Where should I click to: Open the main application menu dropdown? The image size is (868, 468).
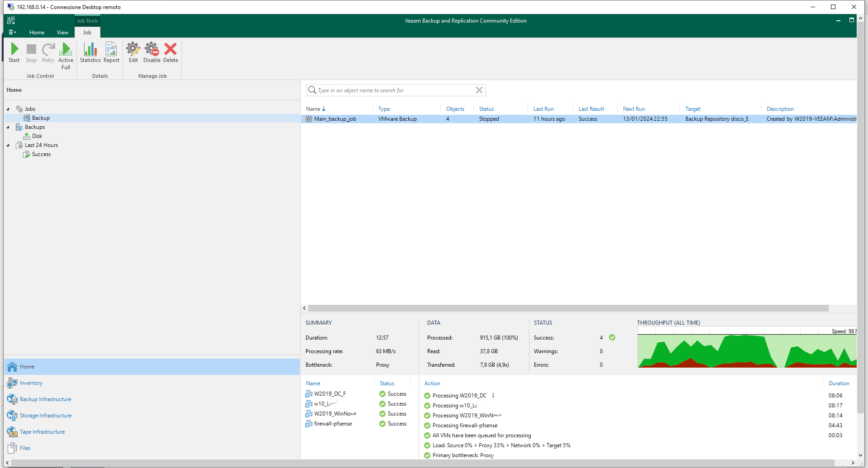12,33
